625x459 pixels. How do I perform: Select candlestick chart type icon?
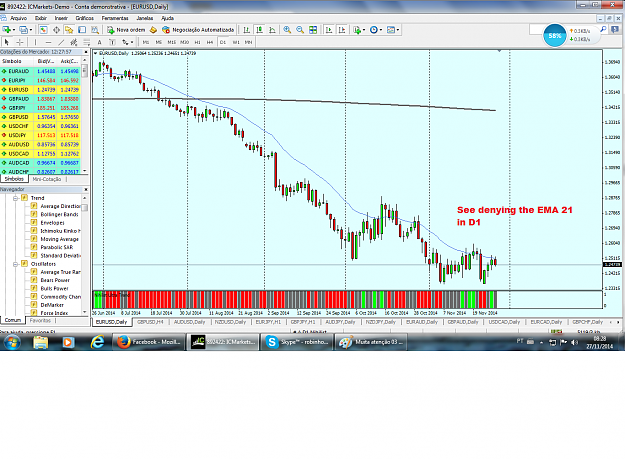[259, 30]
